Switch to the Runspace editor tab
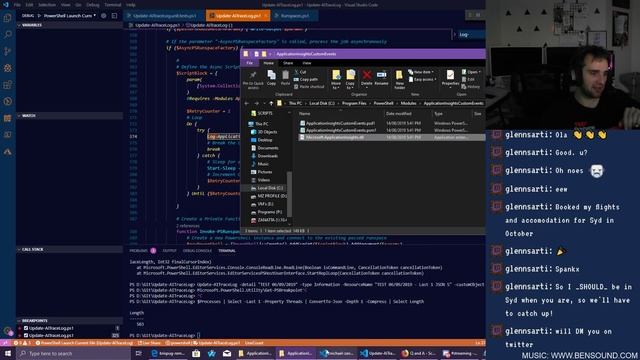Viewport: 640px width, 360px height. [x=294, y=16]
